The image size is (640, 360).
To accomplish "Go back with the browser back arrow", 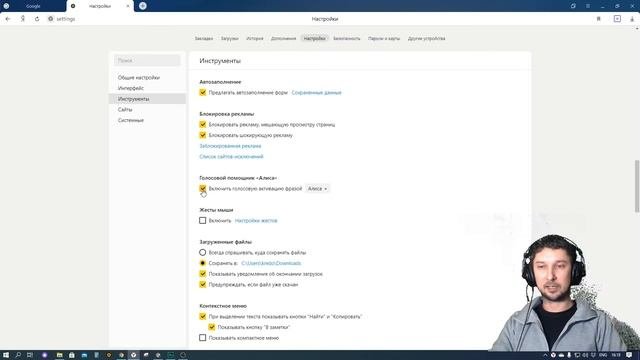I will click(x=8, y=19).
